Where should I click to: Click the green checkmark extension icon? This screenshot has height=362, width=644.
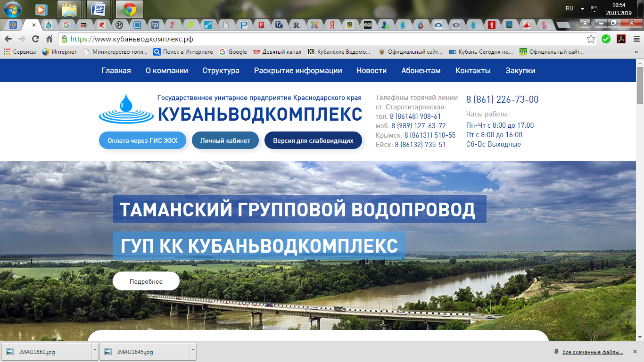(606, 39)
